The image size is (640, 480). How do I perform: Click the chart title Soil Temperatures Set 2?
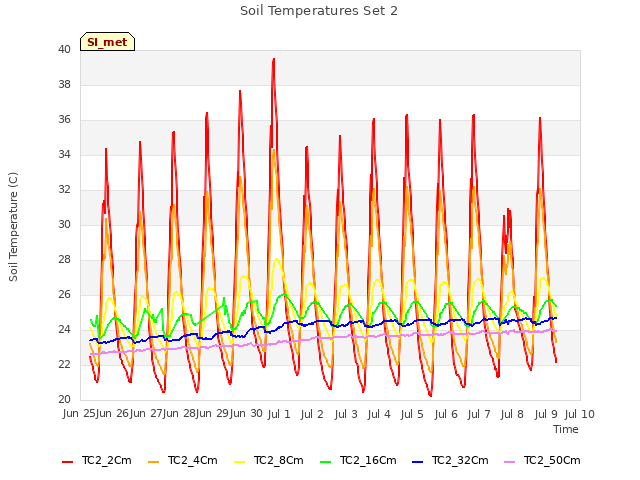[319, 11]
